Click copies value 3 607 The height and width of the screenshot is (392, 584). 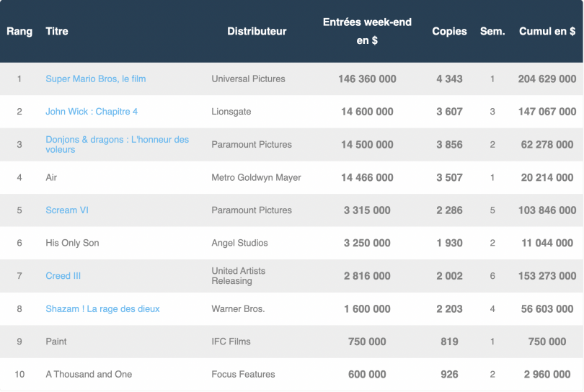click(x=450, y=112)
